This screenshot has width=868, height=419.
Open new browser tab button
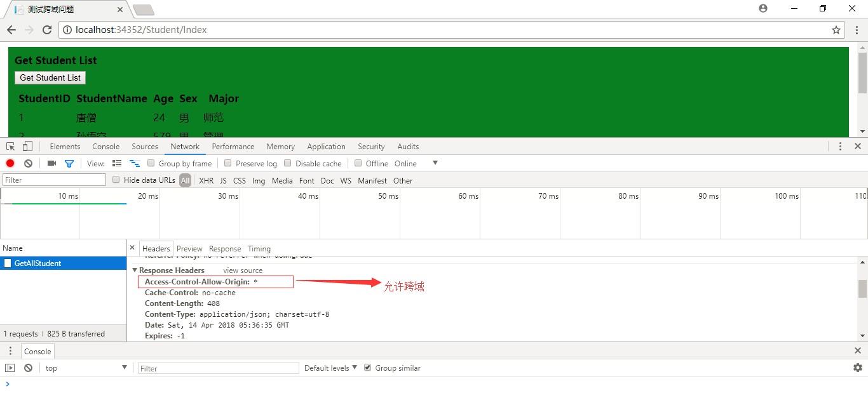click(144, 10)
